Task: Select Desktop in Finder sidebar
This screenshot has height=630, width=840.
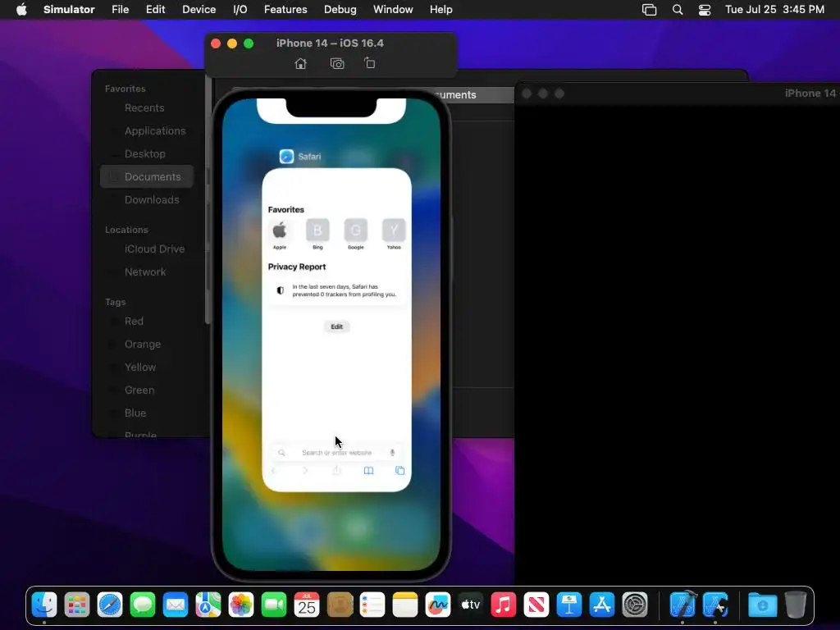Action: [144, 153]
